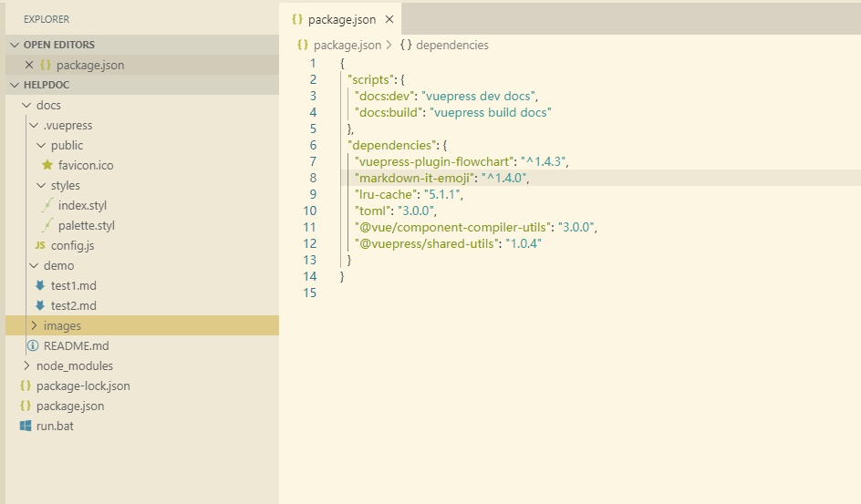Click the Stylus icon beside palette.styl

click(x=47, y=226)
